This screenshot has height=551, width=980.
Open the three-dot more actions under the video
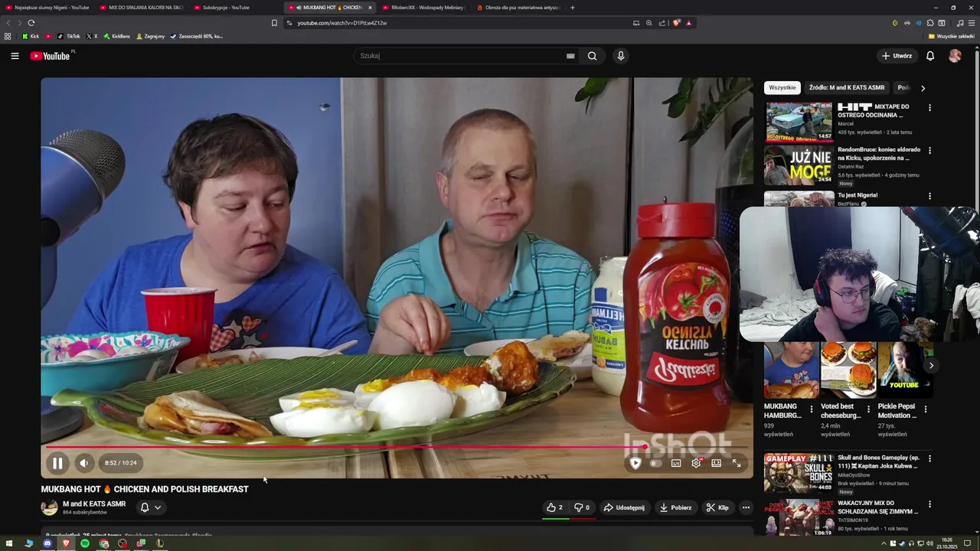coord(746,507)
